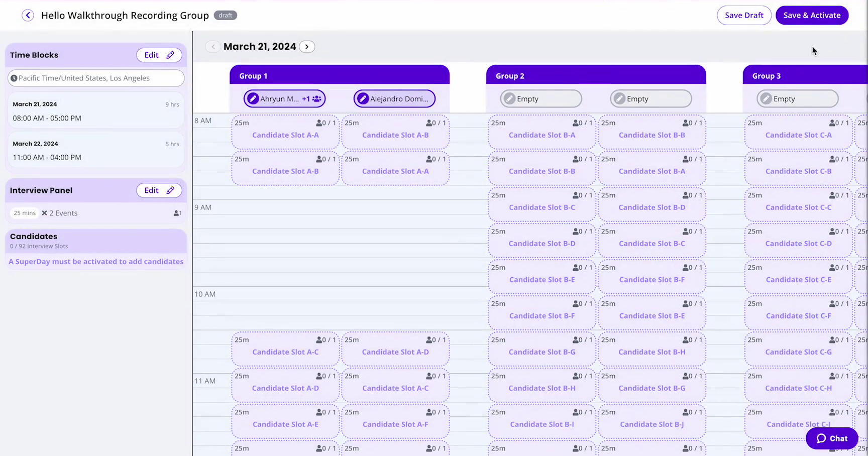Image resolution: width=868 pixels, height=456 pixels.
Task: Click the pencil icon on Group 2's second Empty pill
Action: click(x=619, y=99)
